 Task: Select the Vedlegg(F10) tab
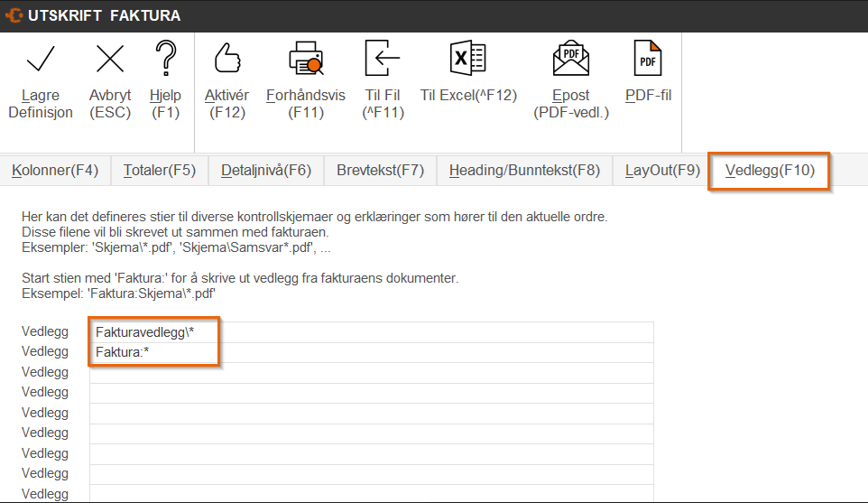[770, 171]
